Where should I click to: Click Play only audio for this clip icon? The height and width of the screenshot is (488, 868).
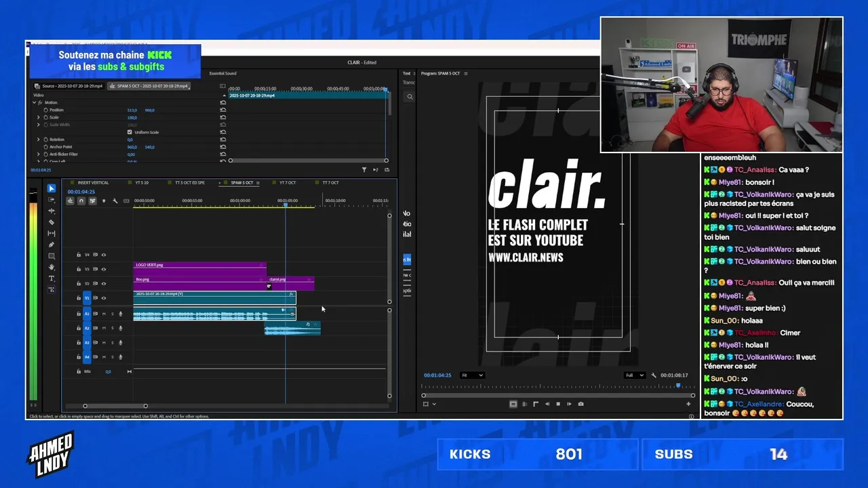point(376,169)
